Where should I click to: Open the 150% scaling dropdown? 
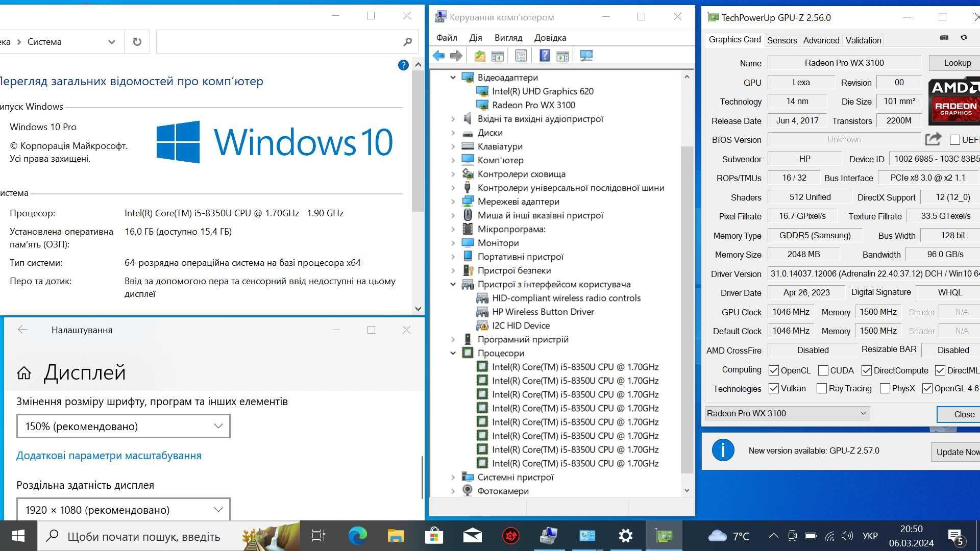coord(124,426)
